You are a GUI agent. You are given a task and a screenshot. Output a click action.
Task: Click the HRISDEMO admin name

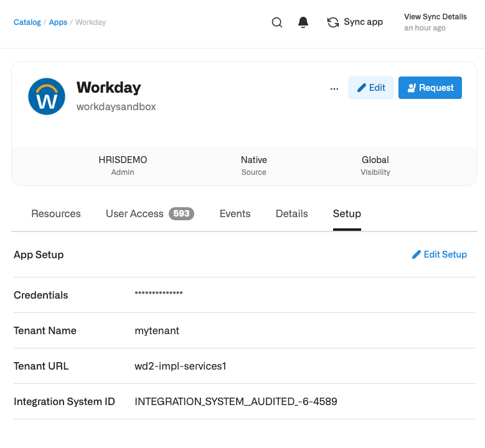(x=123, y=160)
